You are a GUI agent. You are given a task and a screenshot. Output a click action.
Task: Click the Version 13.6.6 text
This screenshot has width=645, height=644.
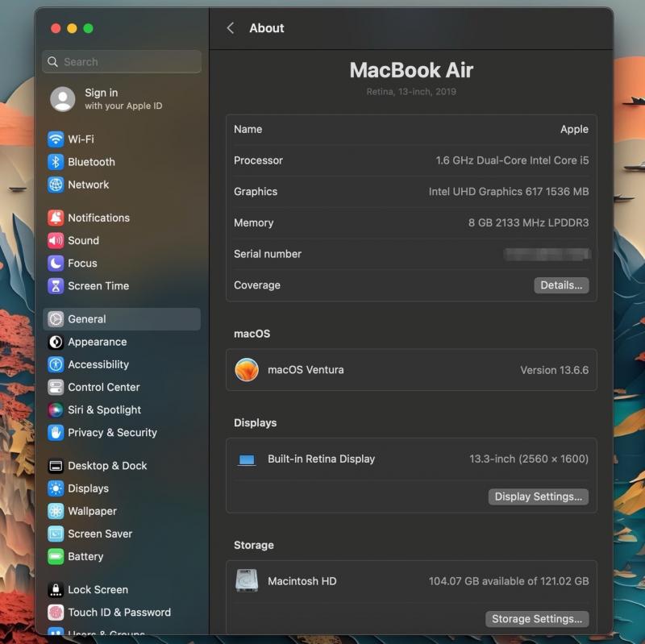554,370
